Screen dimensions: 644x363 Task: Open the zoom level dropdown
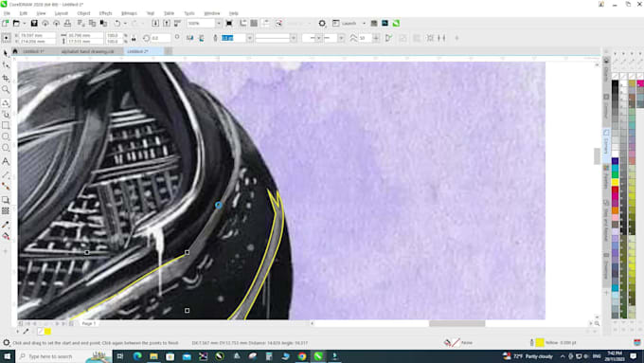point(219,24)
